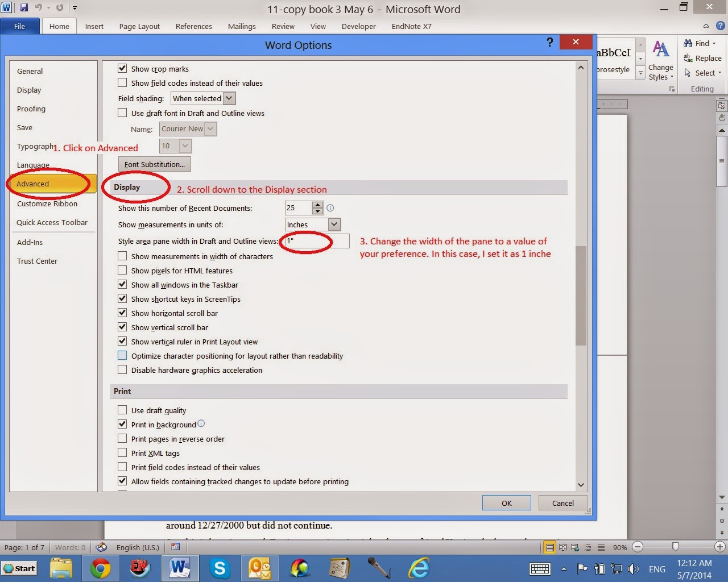Check Print pages in reverse order
Viewport: 728px width, 582px height.
click(122, 438)
